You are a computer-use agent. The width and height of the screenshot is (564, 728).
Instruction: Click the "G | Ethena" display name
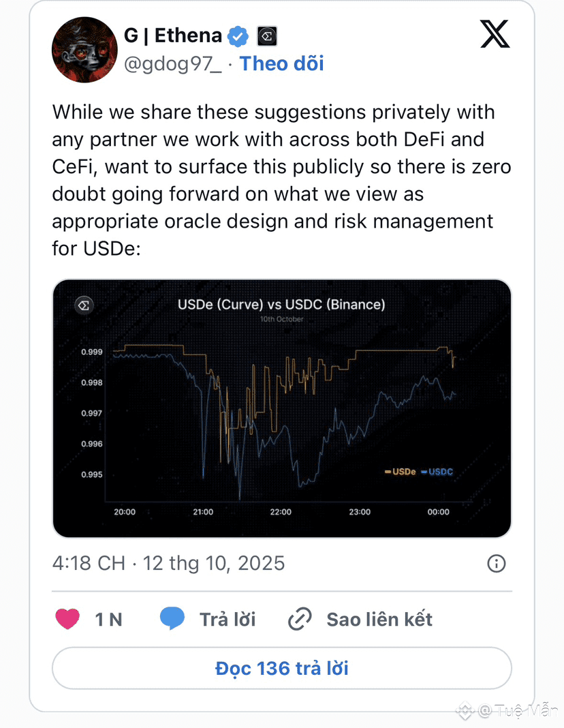point(173,35)
